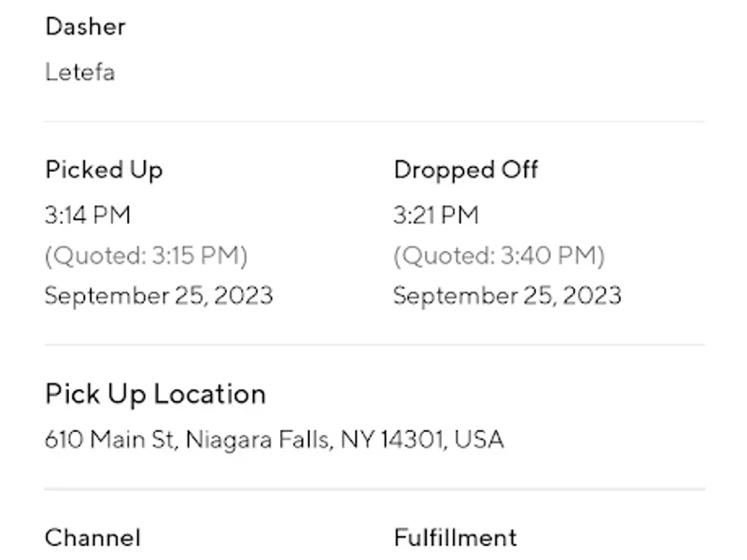
Task: Select the date under Picked Up
Action: pyautogui.click(x=159, y=296)
